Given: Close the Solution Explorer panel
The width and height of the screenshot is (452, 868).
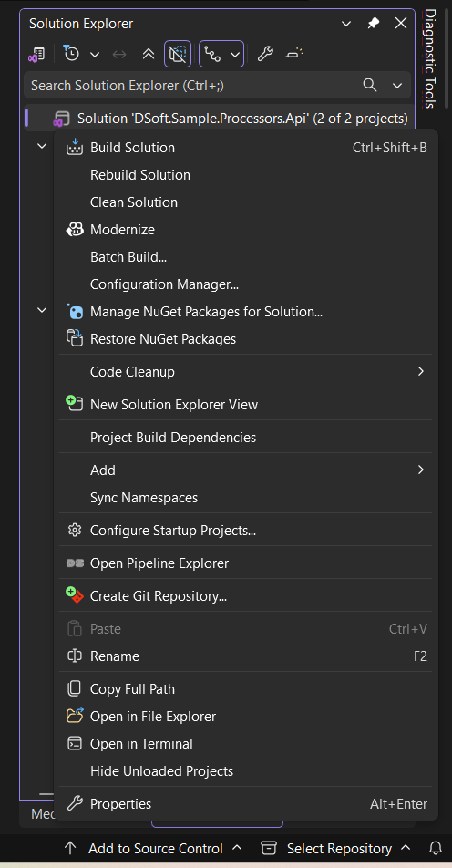Looking at the screenshot, I should tap(401, 24).
